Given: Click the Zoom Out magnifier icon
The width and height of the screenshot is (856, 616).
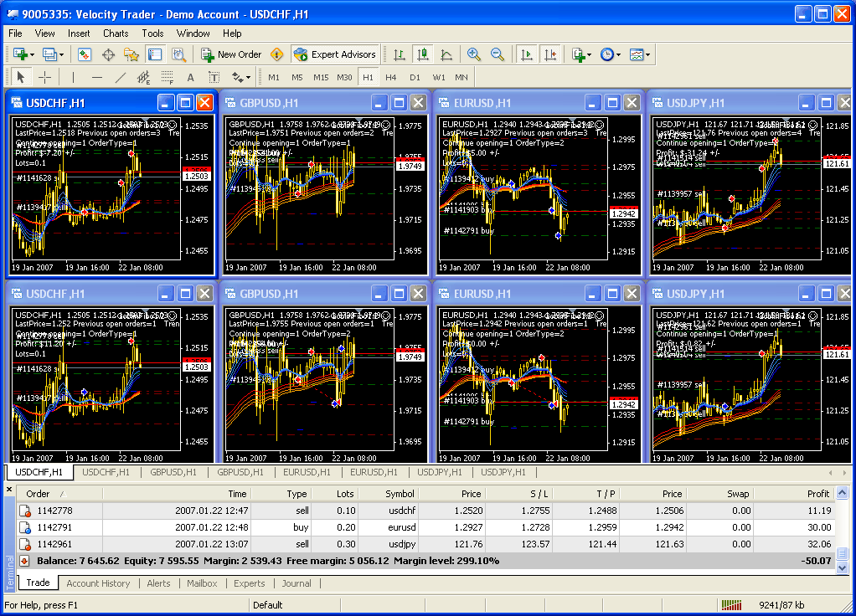Looking at the screenshot, I should [498, 54].
